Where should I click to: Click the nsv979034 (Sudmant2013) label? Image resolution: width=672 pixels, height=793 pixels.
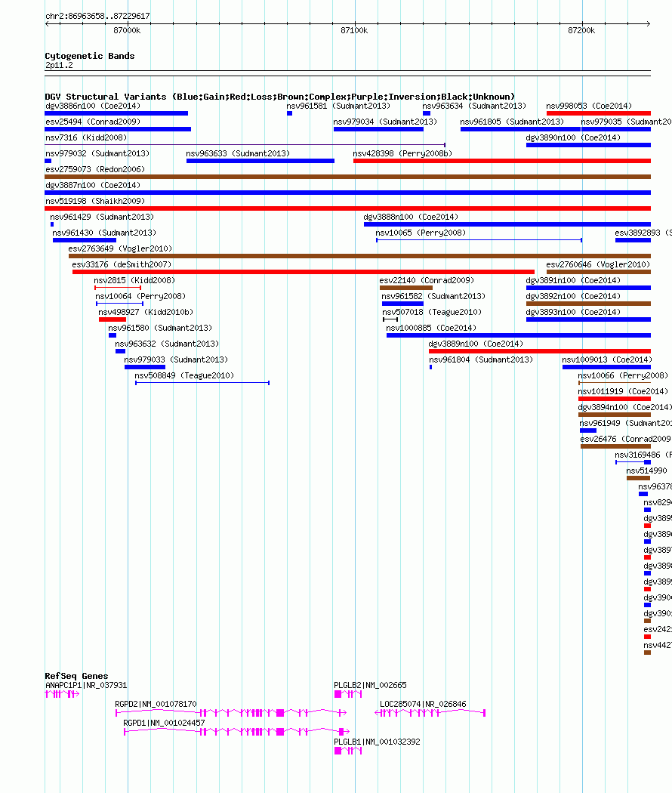(385, 122)
